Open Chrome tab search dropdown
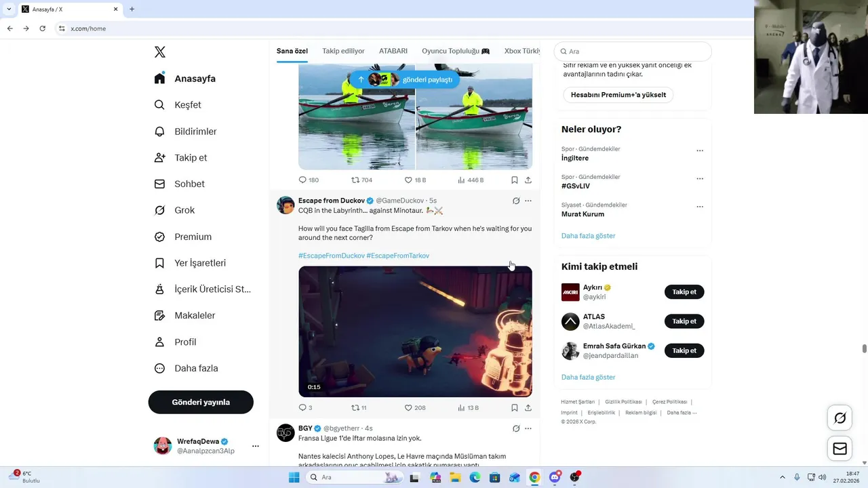The image size is (868, 488). pos(8,9)
